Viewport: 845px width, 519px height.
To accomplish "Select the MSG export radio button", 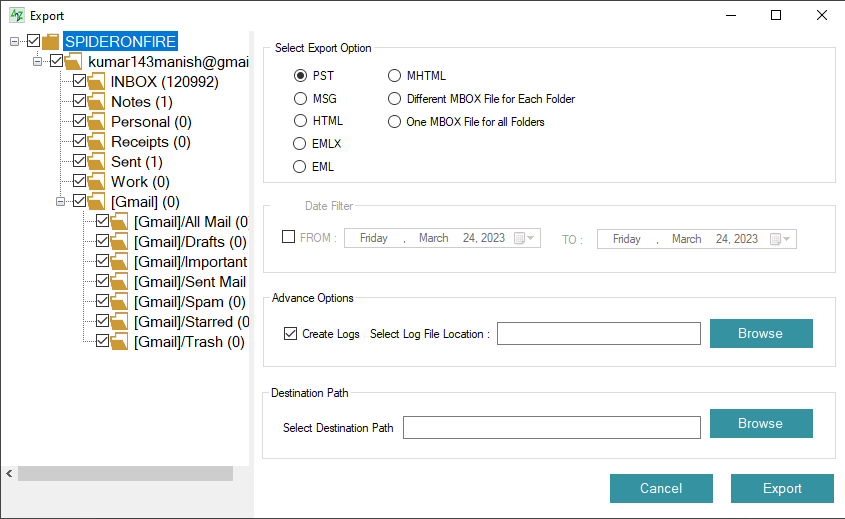I will pyautogui.click(x=300, y=98).
